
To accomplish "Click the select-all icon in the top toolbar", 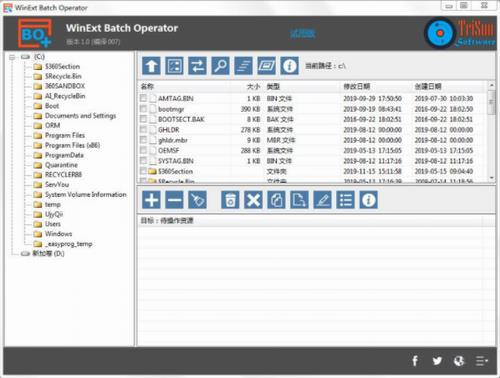I will click(x=174, y=66).
